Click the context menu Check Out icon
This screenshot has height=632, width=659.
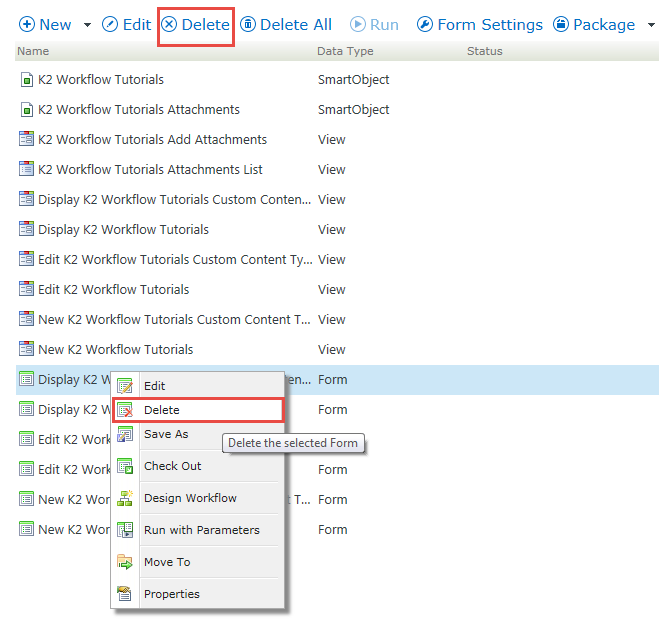point(125,466)
